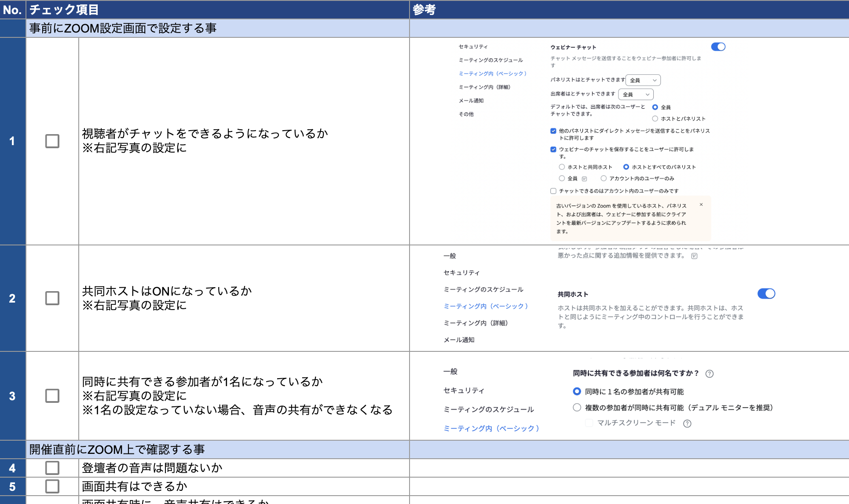
Task: Open セキュリティ in row 3 sidebar
Action: (464, 391)
